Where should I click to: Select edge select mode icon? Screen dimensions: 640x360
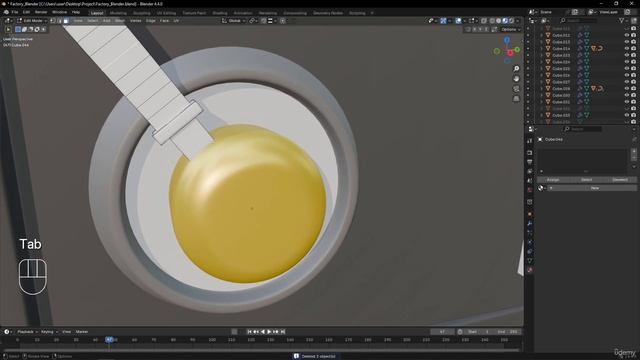click(x=59, y=20)
